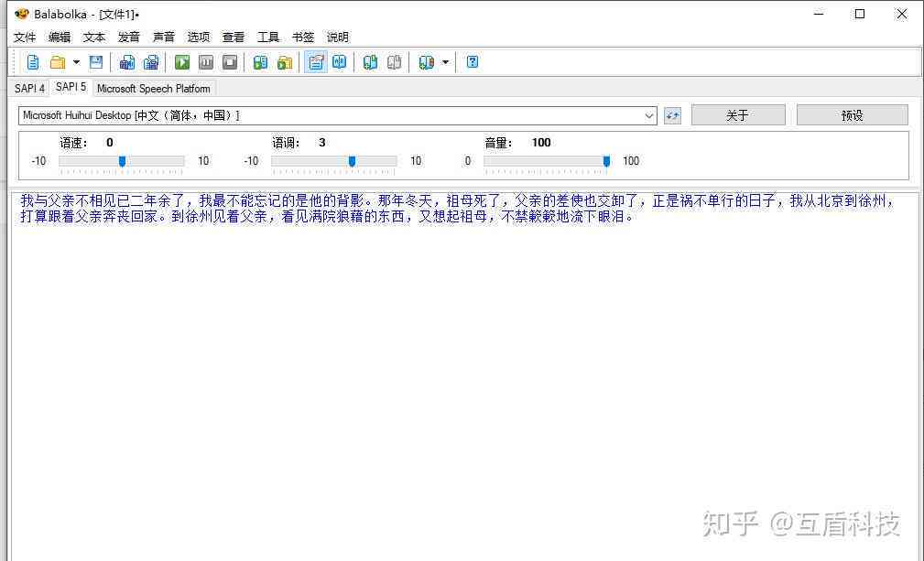
Task: Create a new document with the New icon
Action: [33, 62]
